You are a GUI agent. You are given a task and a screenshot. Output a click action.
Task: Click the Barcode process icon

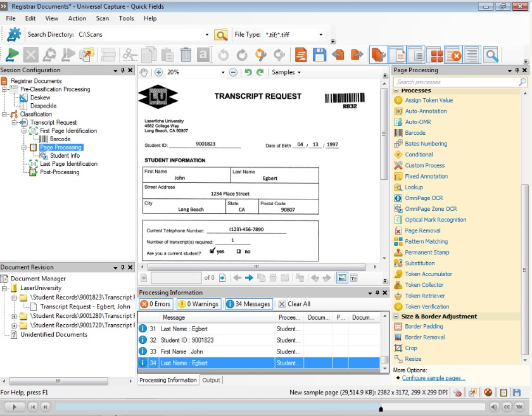pos(398,133)
